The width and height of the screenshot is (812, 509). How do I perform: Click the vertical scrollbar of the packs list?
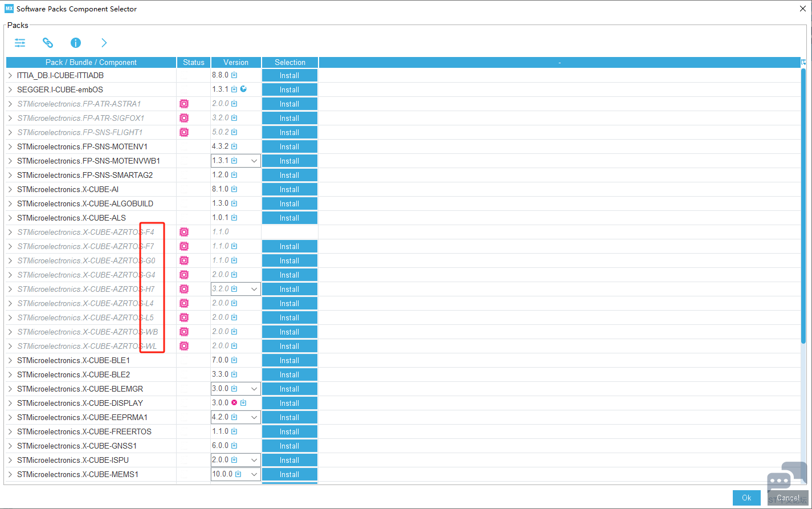[803, 205]
